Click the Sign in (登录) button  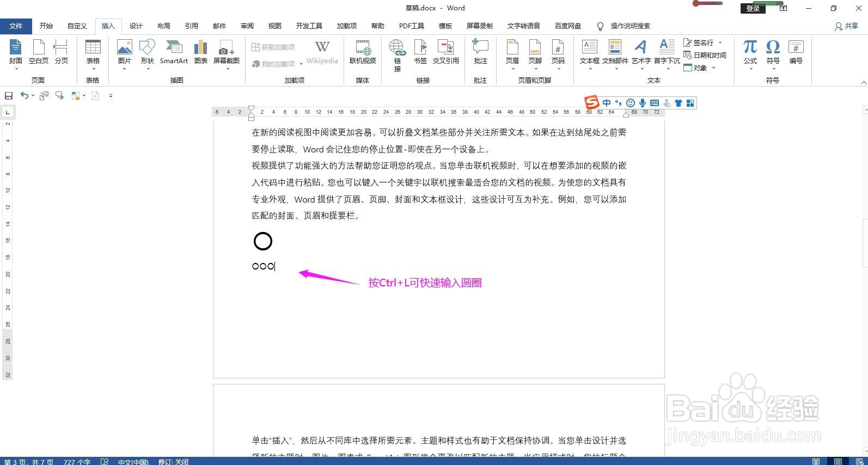pos(753,8)
